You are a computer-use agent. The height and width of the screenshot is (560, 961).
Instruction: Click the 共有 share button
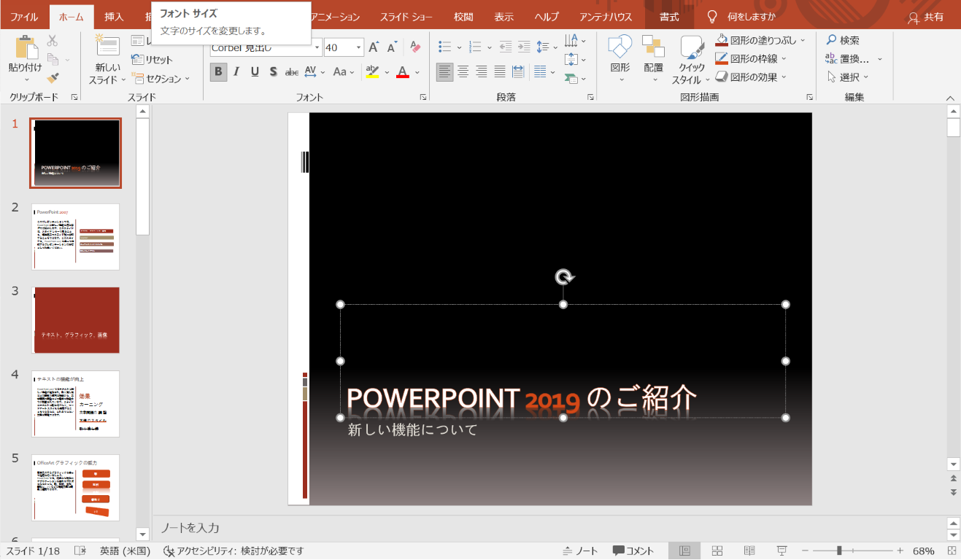[925, 17]
